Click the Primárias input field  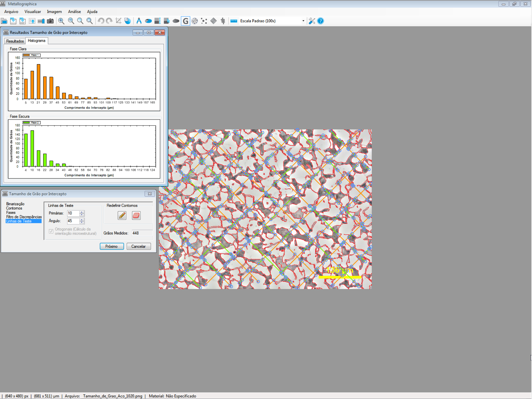tap(73, 213)
